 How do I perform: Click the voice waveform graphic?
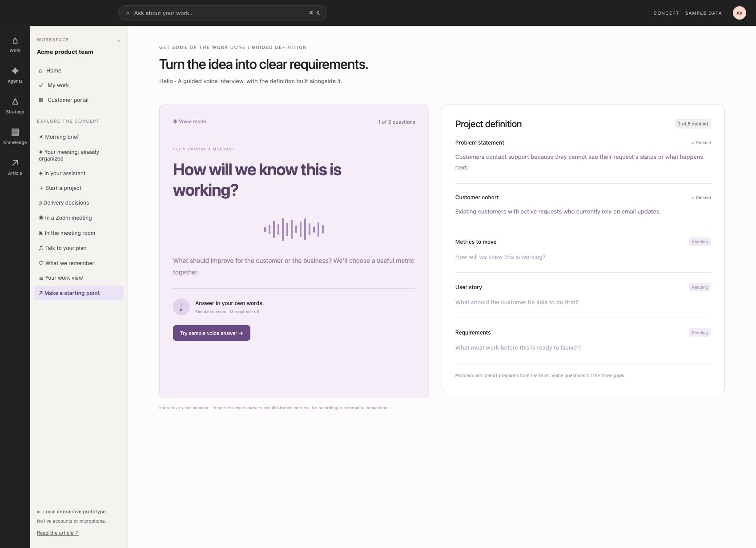point(294,230)
